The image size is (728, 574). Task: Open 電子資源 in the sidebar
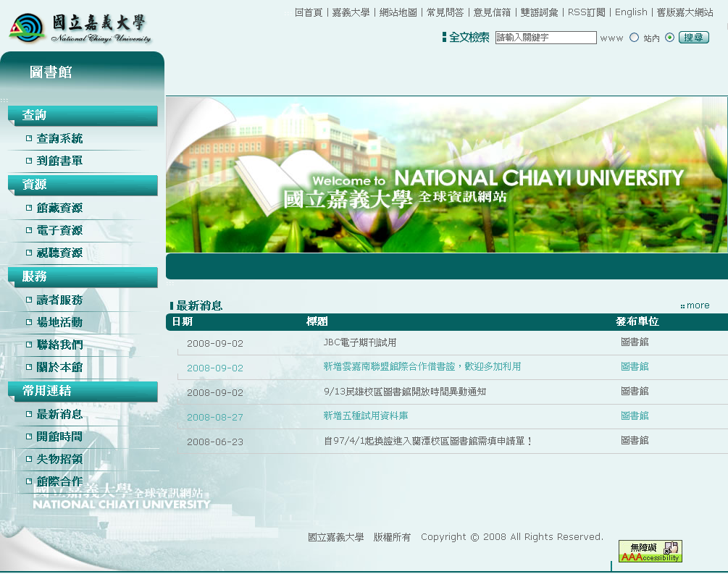(x=59, y=230)
